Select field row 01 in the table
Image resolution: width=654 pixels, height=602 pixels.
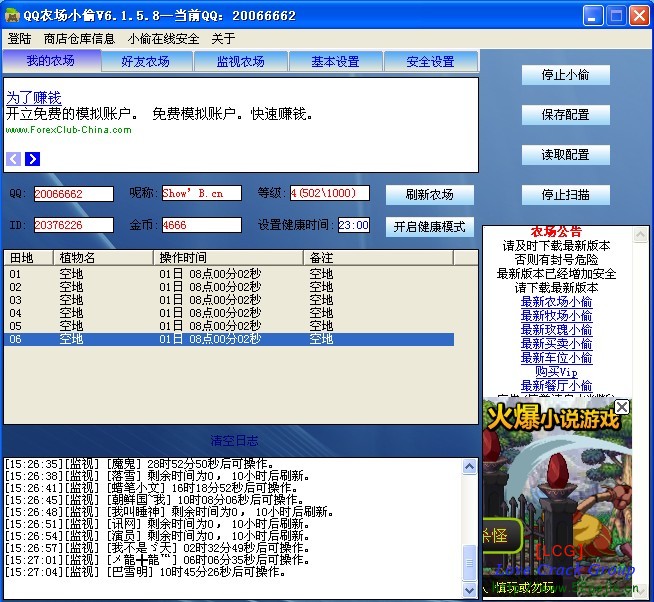coord(229,274)
